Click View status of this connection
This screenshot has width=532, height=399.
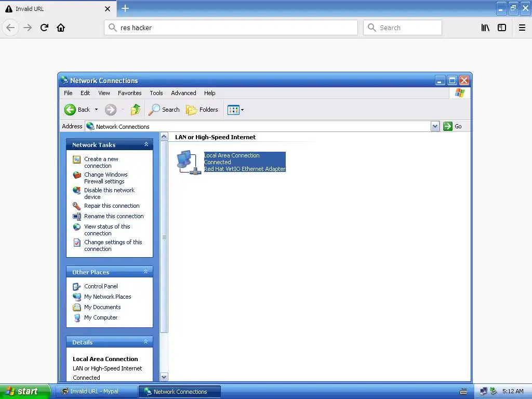click(x=107, y=230)
